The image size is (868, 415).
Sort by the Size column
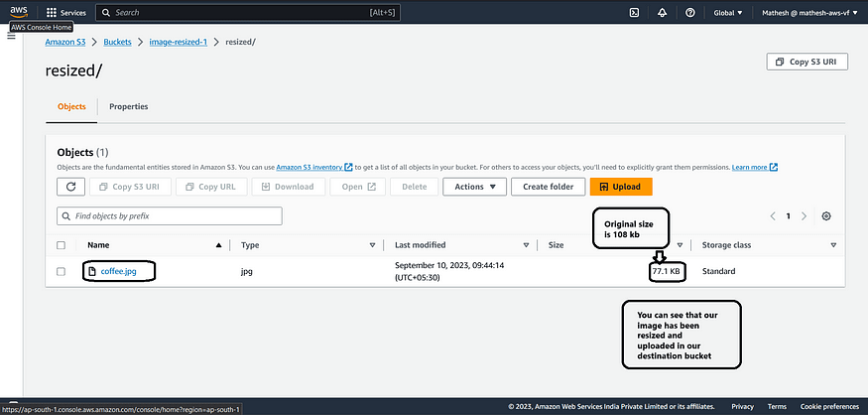point(680,245)
